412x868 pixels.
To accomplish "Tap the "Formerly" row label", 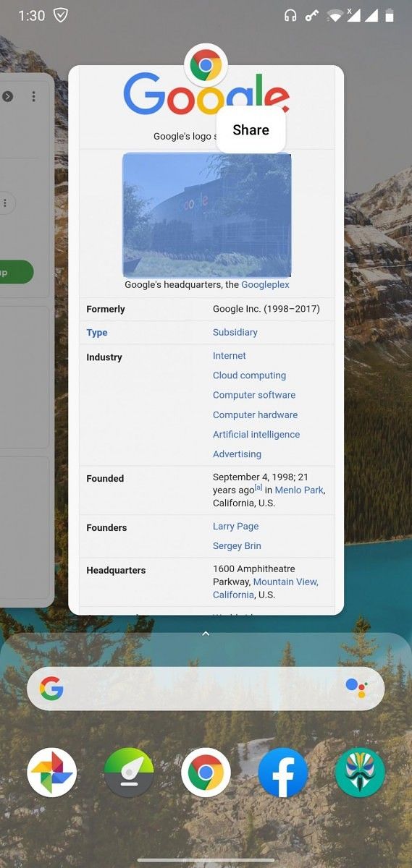I will tap(106, 309).
